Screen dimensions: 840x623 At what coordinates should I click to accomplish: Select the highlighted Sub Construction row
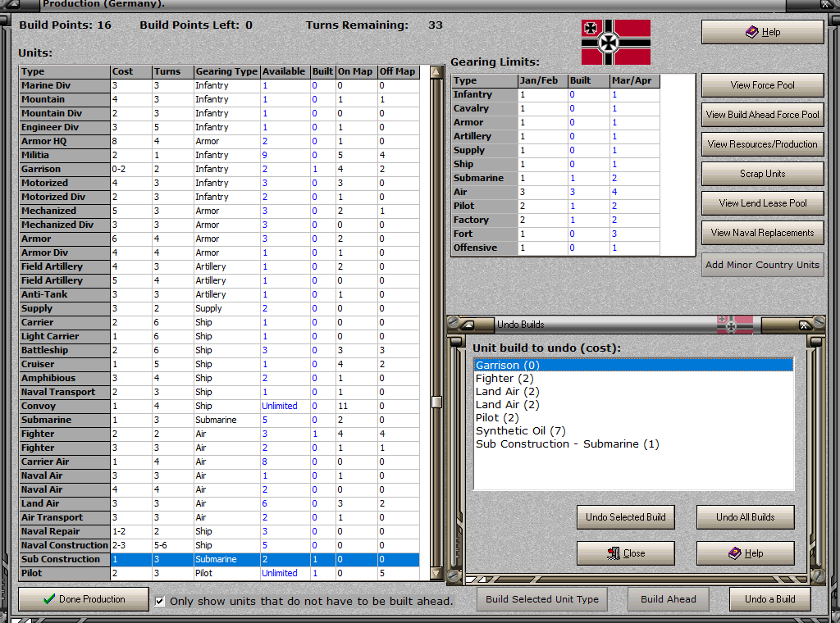pos(220,559)
